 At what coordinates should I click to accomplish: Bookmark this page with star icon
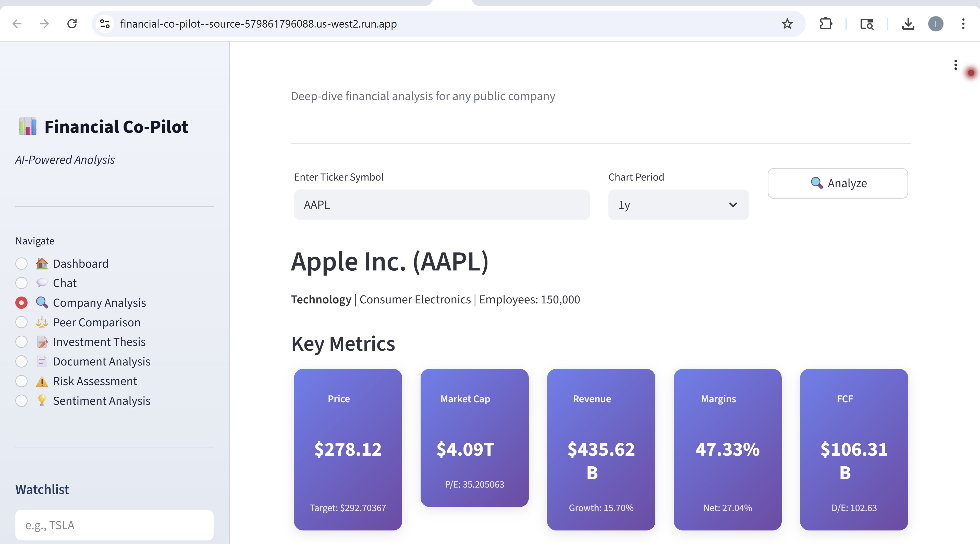pyautogui.click(x=787, y=23)
